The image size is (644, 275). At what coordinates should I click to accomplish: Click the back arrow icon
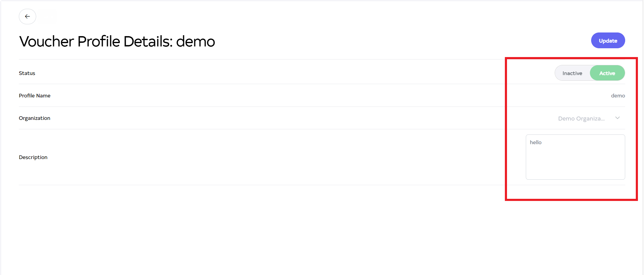click(27, 16)
